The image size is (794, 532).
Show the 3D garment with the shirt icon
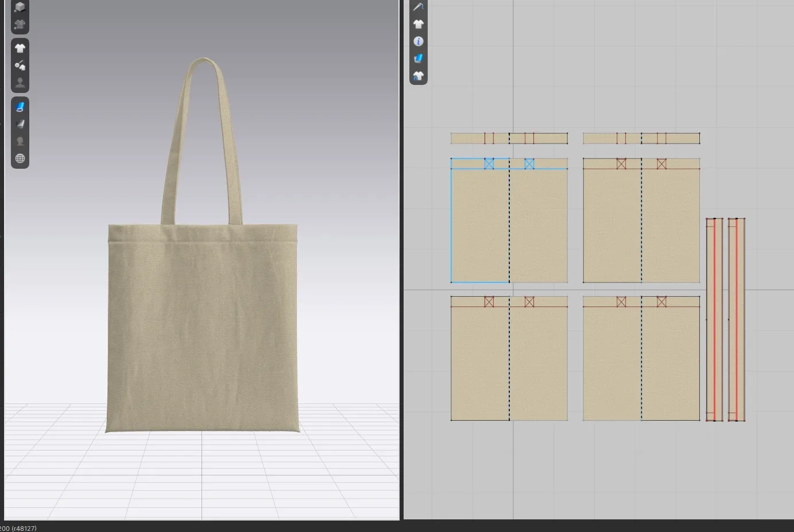20,47
